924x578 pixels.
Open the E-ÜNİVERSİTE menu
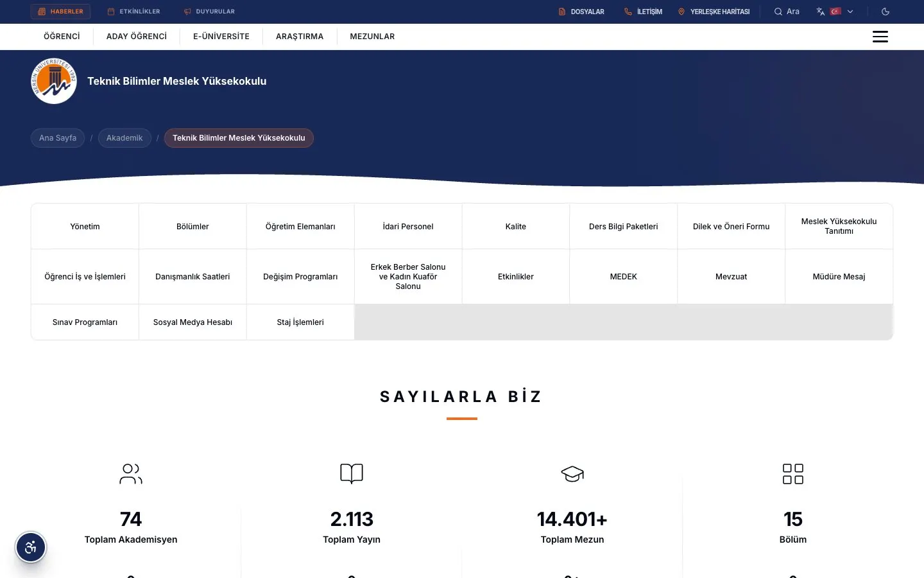click(x=221, y=37)
